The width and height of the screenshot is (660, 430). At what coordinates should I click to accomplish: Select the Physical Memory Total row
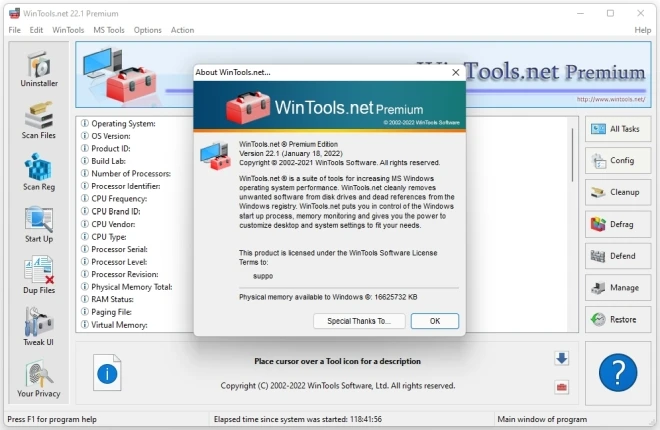pos(126,287)
